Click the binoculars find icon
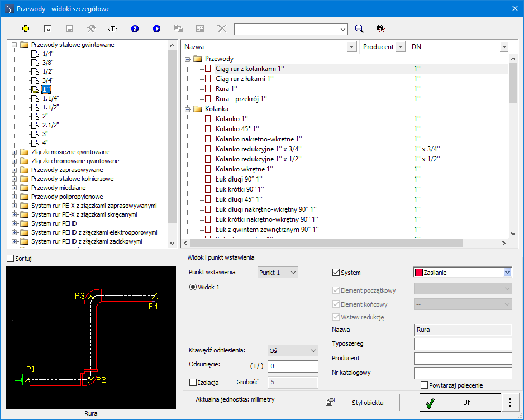This screenshot has width=524, height=420. (x=382, y=28)
